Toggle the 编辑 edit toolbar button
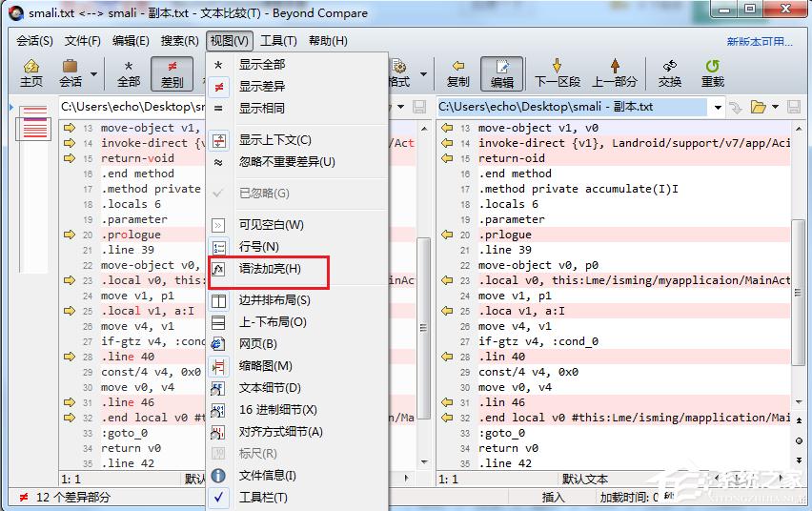 click(x=502, y=73)
